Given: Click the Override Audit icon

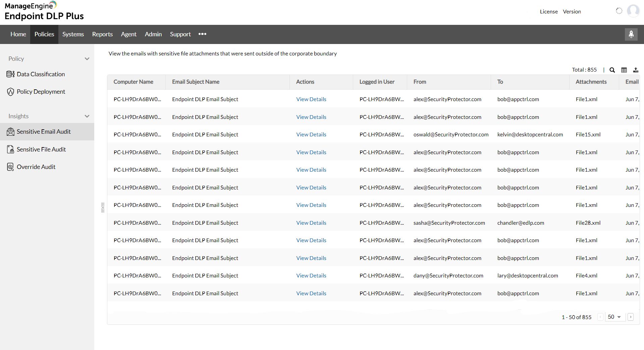Looking at the screenshot, I should coord(10,167).
